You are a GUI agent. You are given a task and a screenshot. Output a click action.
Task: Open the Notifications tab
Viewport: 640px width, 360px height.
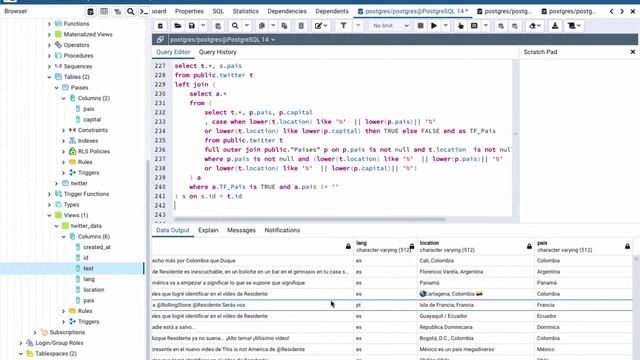point(282,230)
